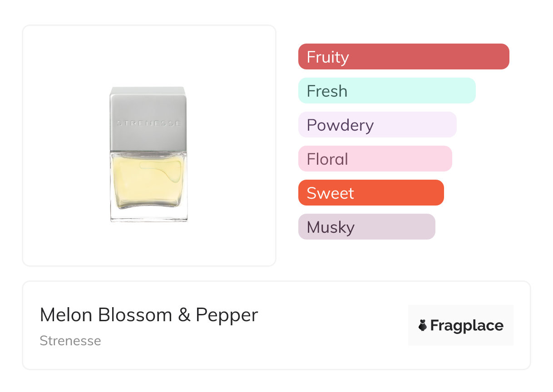
Task: Click the clear glass base of the bottle
Action: [x=149, y=216]
